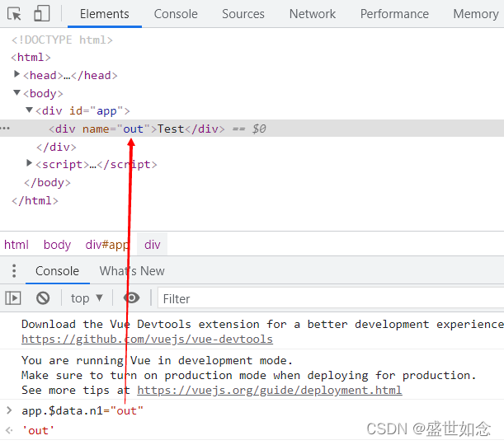Select html in the breadcrumb bar

pos(16,245)
